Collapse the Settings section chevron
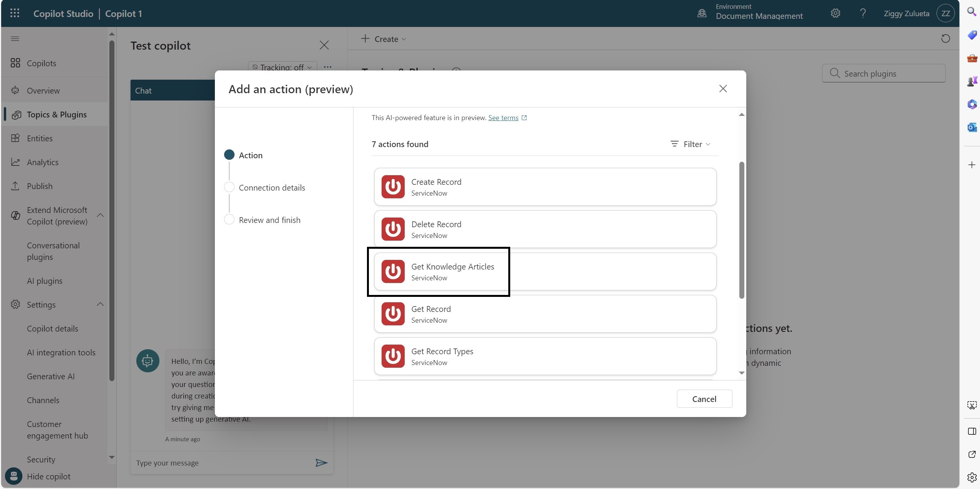980x489 pixels. pyautogui.click(x=100, y=304)
